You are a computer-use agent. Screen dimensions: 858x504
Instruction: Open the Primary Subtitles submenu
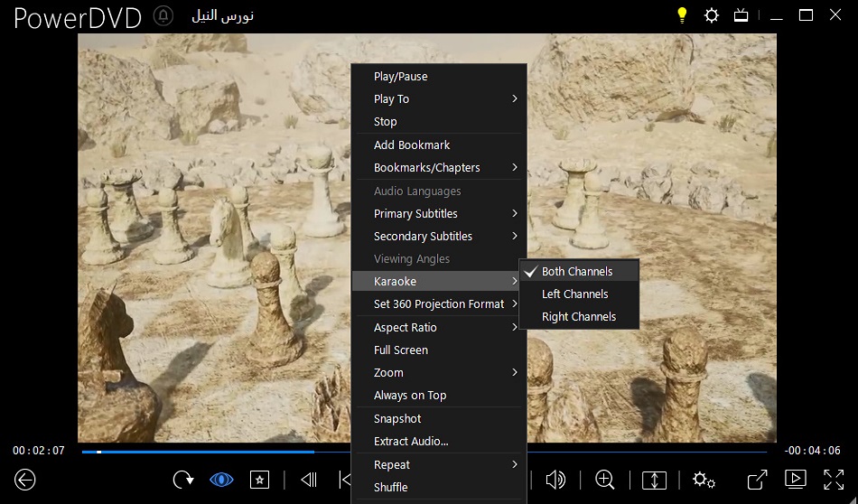click(438, 213)
